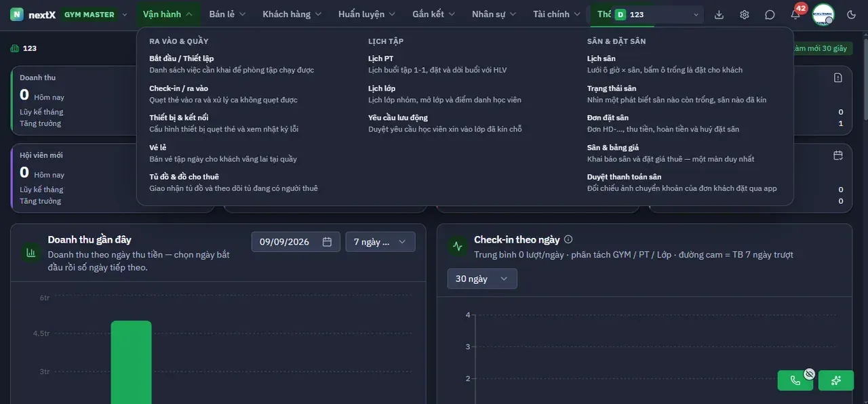The height and width of the screenshot is (404, 868).
Task: Open the 30 ngày check-in period dropdown
Action: click(x=482, y=279)
